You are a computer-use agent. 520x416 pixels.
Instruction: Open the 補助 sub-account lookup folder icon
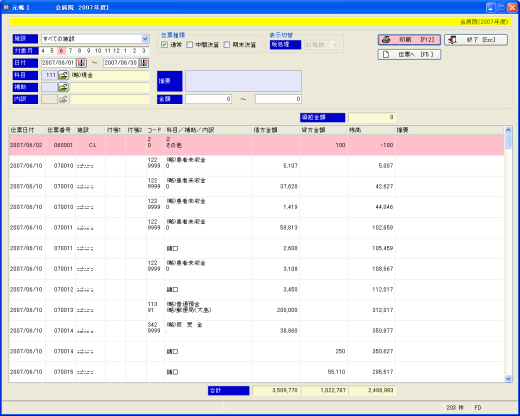63,87
